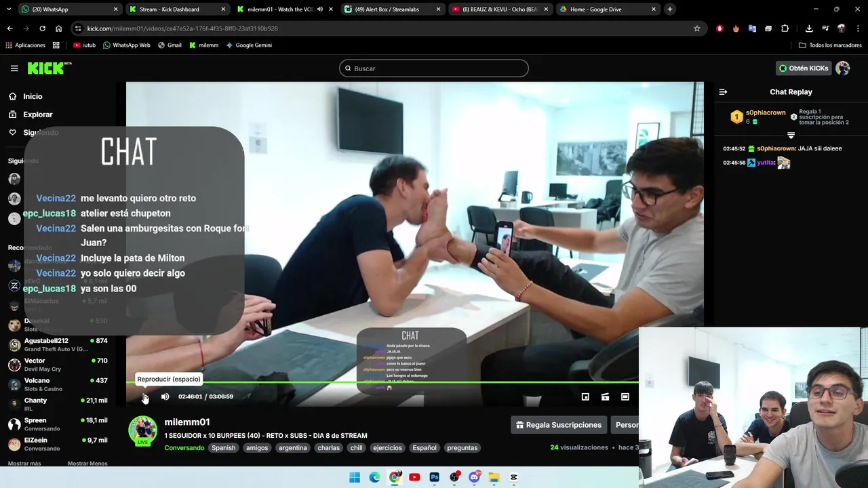Viewport: 868px width, 488px height.
Task: Mute the video volume
Action: click(x=165, y=397)
